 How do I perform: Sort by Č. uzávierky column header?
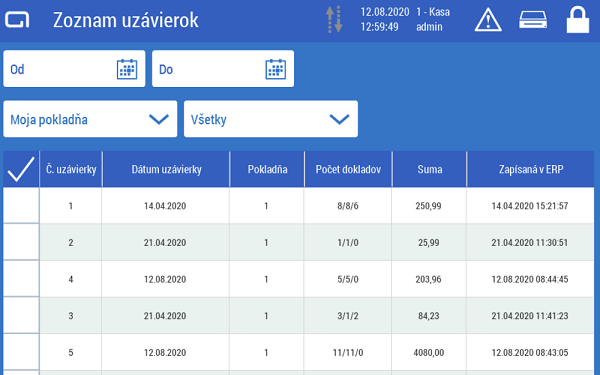pyautogui.click(x=71, y=169)
